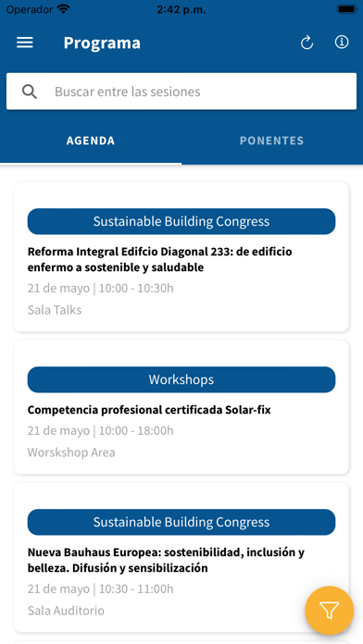The image size is (363, 644).
Task: Tap the Programa header title
Action: click(x=102, y=43)
